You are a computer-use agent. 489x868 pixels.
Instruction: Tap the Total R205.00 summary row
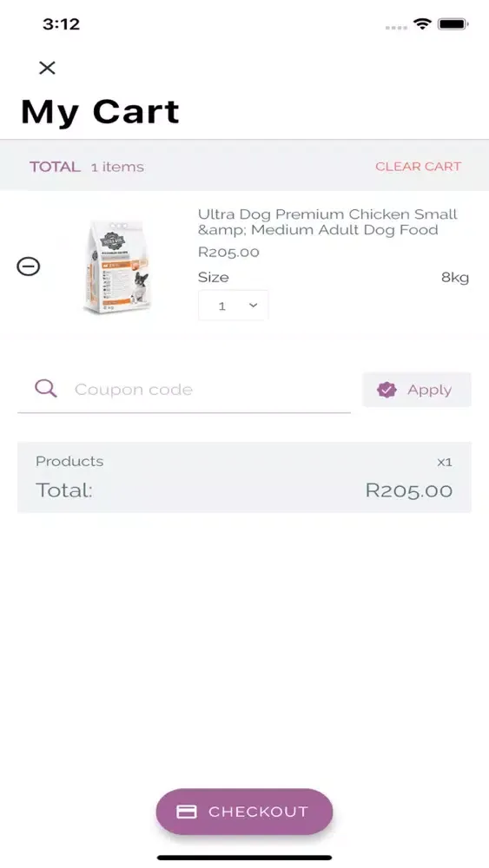click(244, 490)
